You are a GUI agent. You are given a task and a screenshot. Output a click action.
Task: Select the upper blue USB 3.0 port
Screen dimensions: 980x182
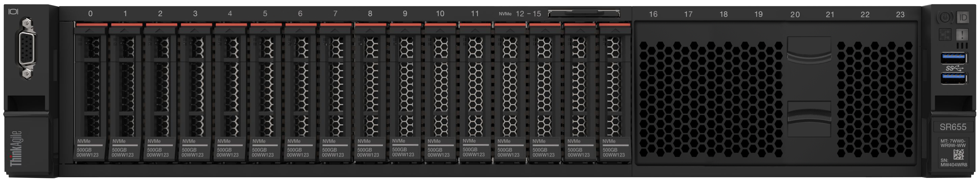(x=953, y=58)
